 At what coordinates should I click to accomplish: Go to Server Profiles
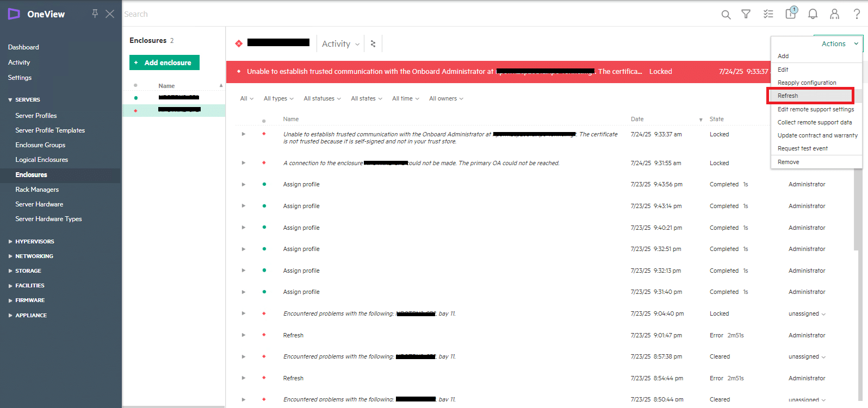point(36,116)
